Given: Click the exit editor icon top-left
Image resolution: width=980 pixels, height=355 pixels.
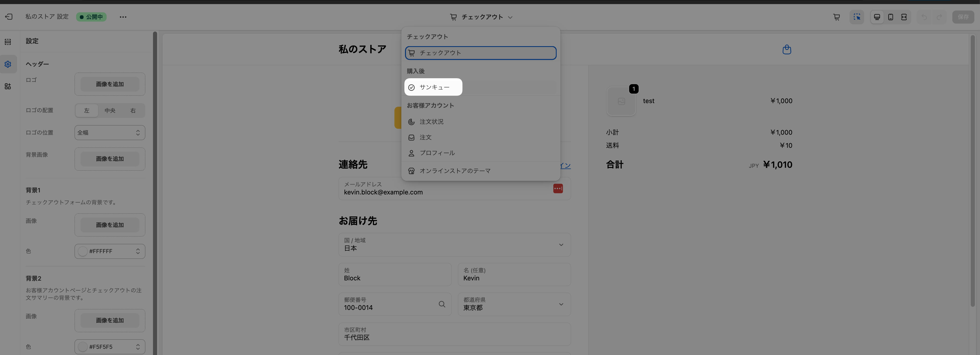Looking at the screenshot, I should [x=9, y=17].
